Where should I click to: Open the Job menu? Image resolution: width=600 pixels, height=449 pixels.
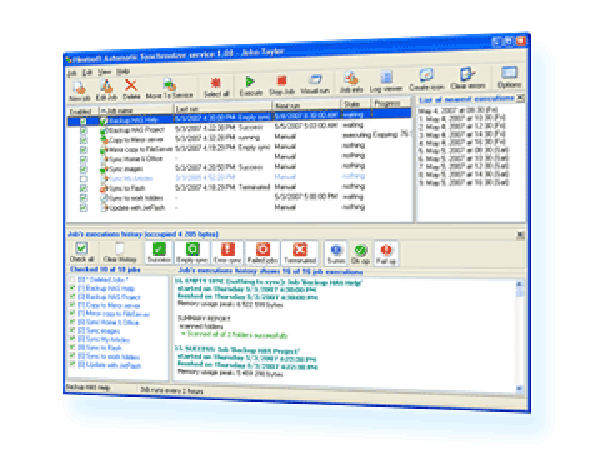[72, 73]
